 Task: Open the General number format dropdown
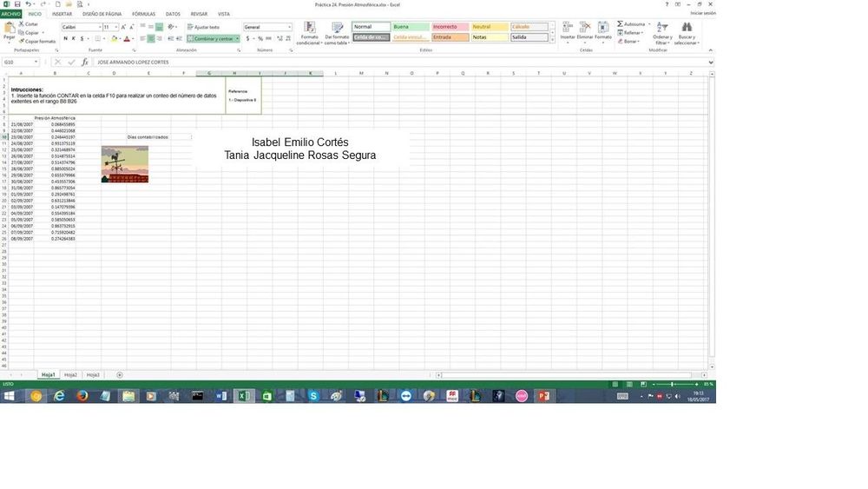click(289, 27)
